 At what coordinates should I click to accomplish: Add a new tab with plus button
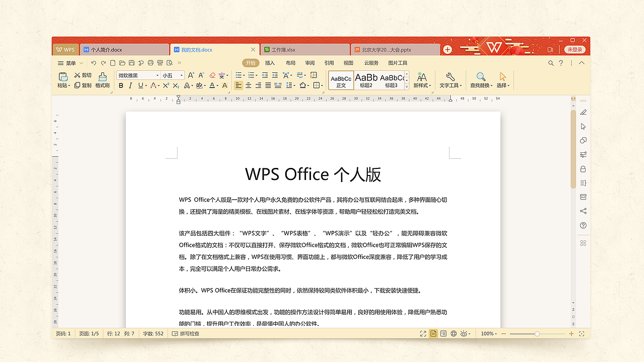tap(447, 49)
